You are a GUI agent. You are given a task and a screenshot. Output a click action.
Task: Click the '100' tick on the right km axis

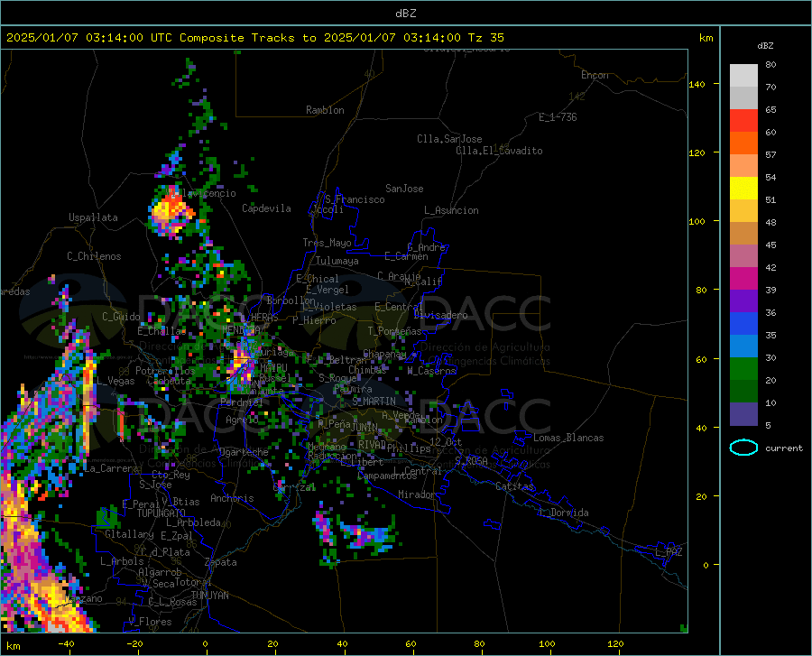point(697,221)
